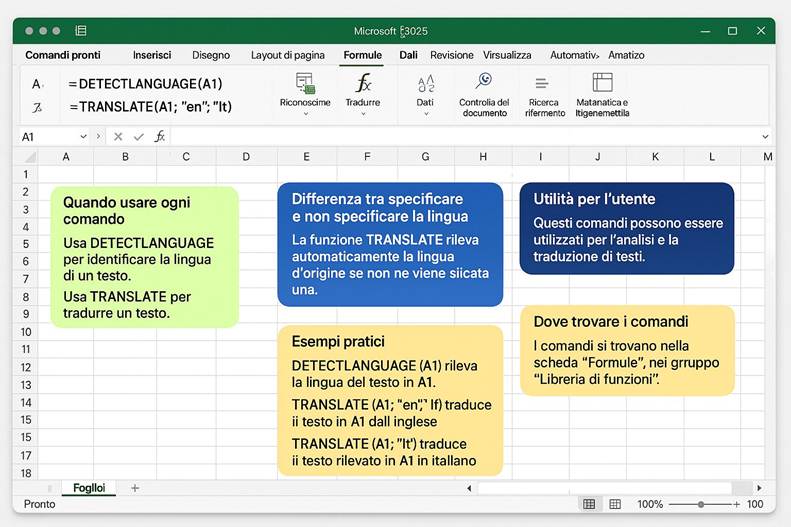
Task: Open the Dali tab
Action: (x=408, y=55)
